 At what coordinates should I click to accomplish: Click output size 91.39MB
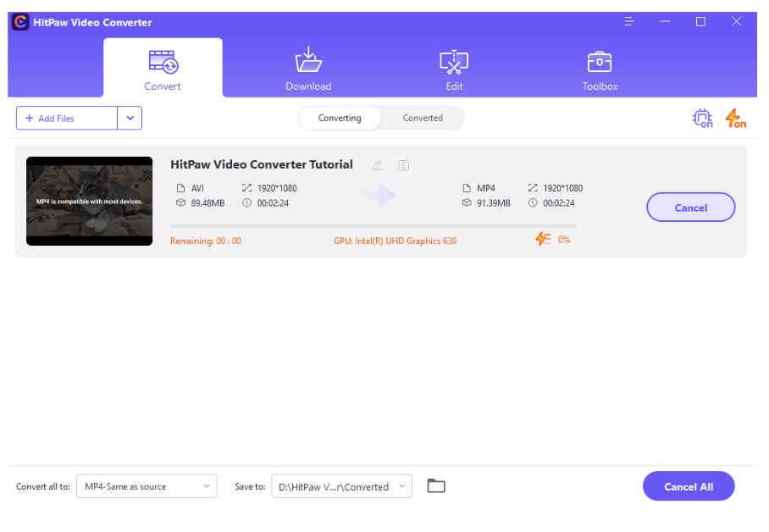(x=494, y=203)
